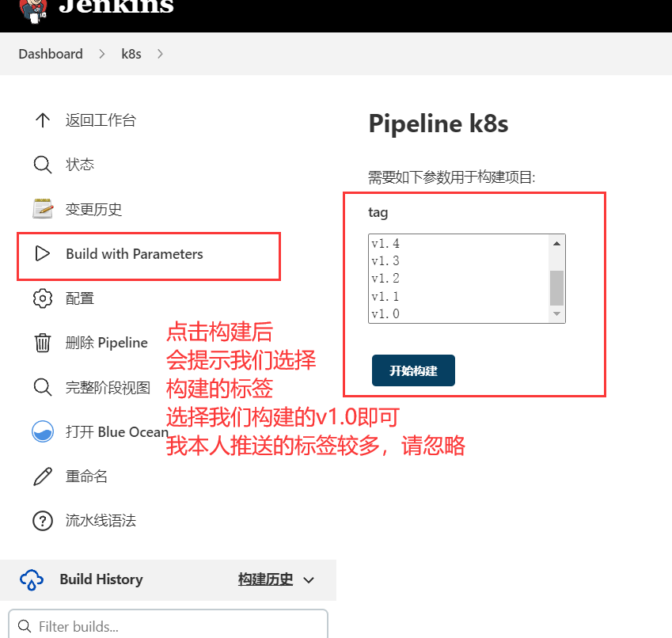Click the Jenkins butler logo icon
The height and width of the screenshot is (638, 672).
click(33, 11)
